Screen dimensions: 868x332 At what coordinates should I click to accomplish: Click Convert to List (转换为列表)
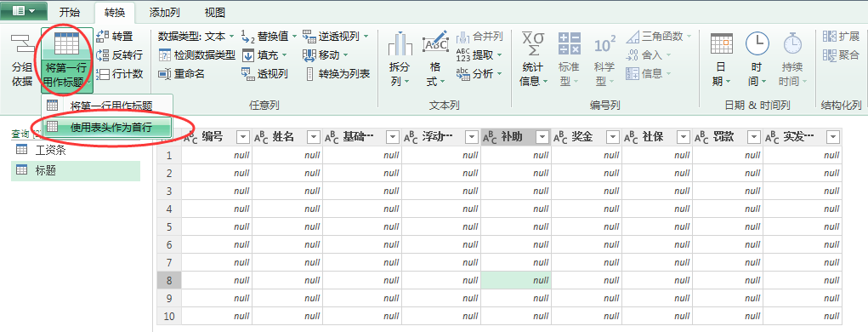(338, 73)
